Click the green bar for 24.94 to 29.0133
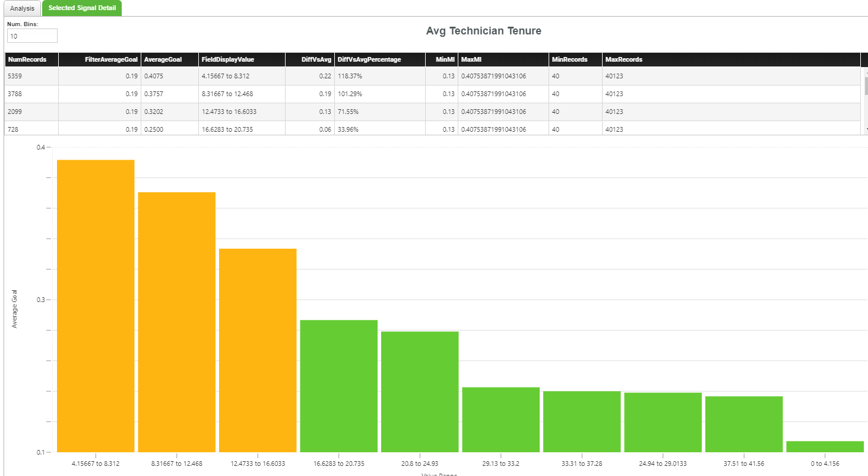Screen dimensions: 868x476 point(663,423)
